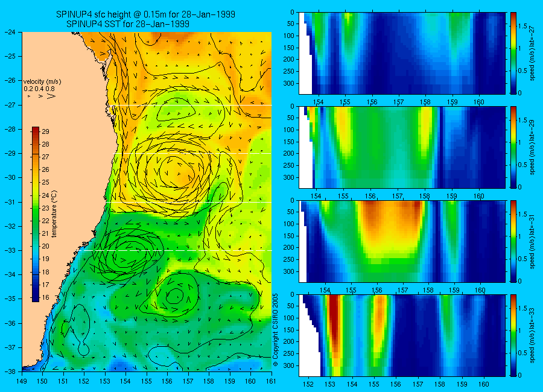Click the map latitude label "-29"
Image resolution: width=543 pixels, height=392 pixels.
[x=10, y=153]
